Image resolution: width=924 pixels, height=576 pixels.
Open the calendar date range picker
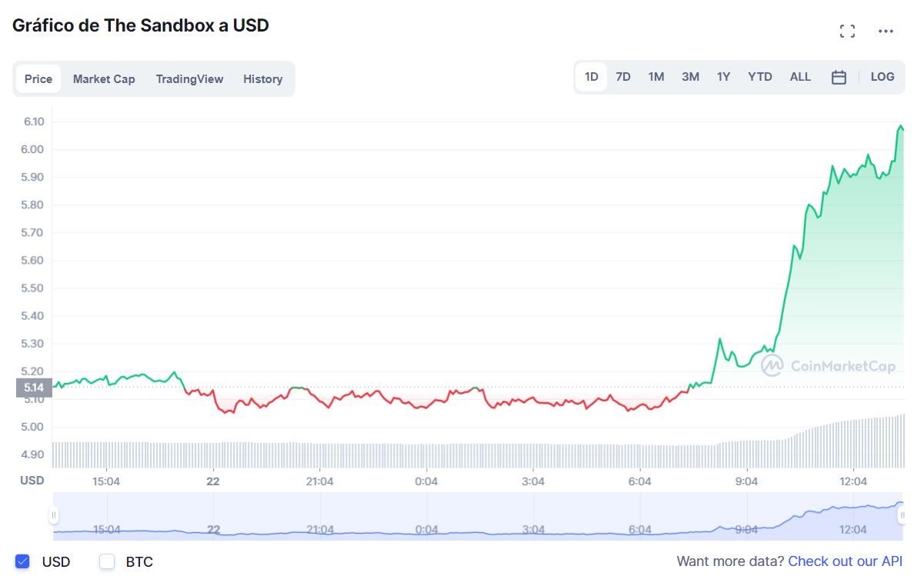coord(839,77)
